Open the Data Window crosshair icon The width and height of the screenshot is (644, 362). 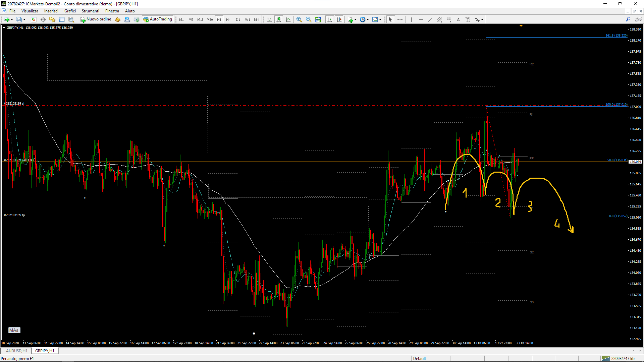point(43,19)
